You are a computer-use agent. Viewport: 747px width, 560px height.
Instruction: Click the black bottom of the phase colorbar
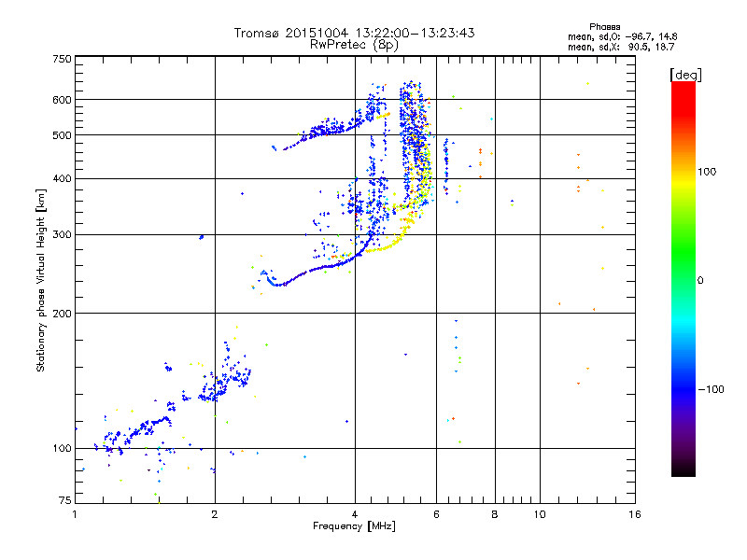(x=684, y=469)
